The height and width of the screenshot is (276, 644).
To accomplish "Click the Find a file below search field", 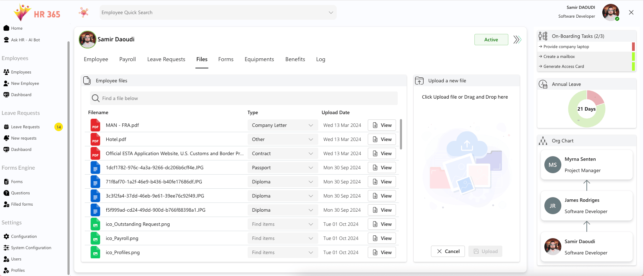I will tap(244, 98).
